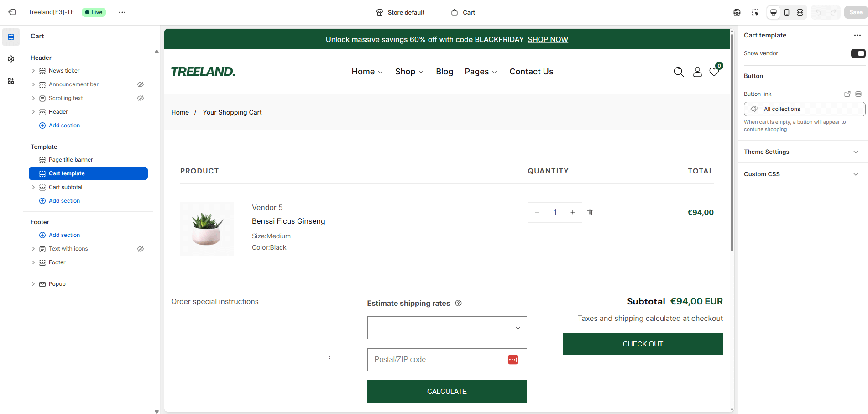Open the Sections panel icon in left rail

click(x=11, y=37)
